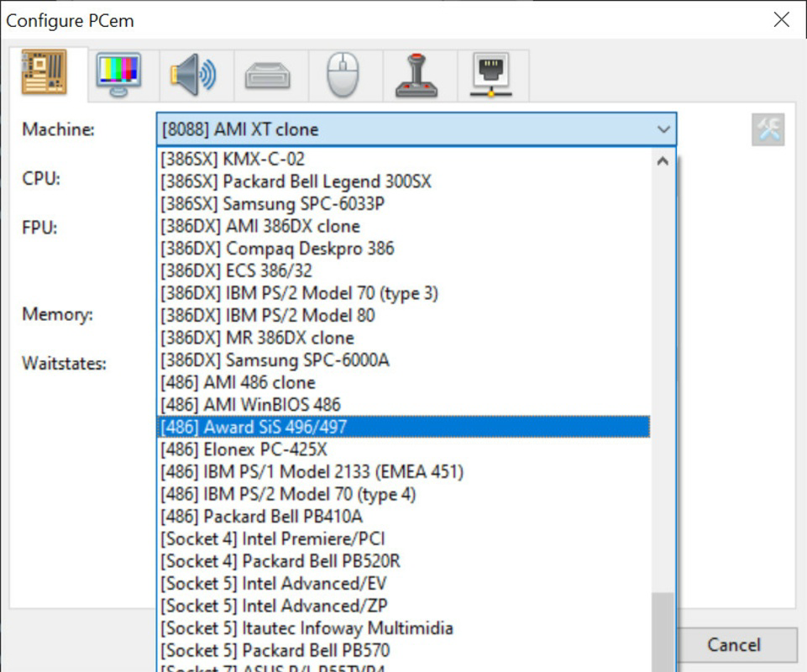The image size is (807, 672).
Task: Open the Machine tab with the motherboard icon
Action: pyautogui.click(x=45, y=73)
